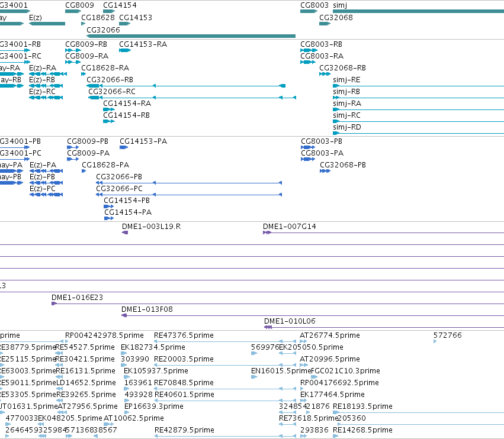Click protein CG18628-PA
Image resolution: width=504 pixels, height=439 pixels.
(x=84, y=171)
